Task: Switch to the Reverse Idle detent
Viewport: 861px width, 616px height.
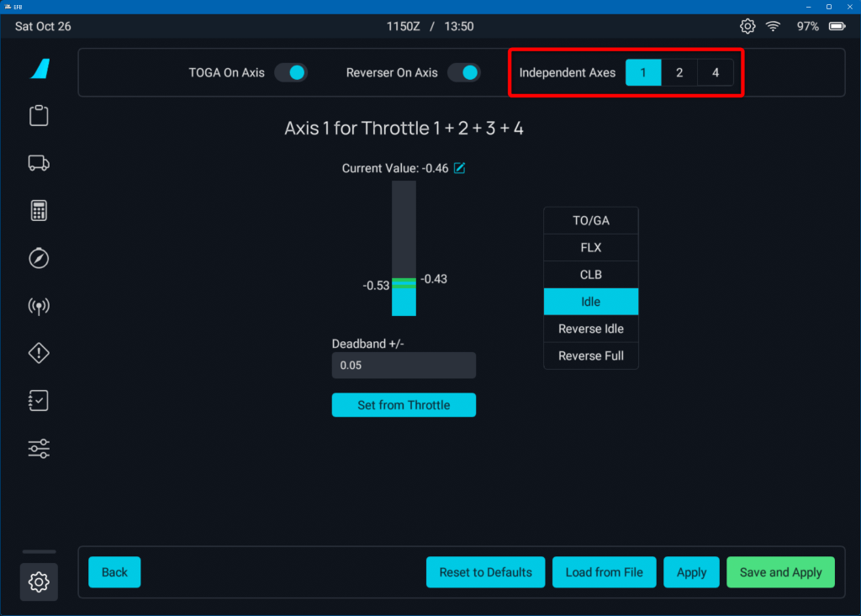Action: click(x=591, y=329)
